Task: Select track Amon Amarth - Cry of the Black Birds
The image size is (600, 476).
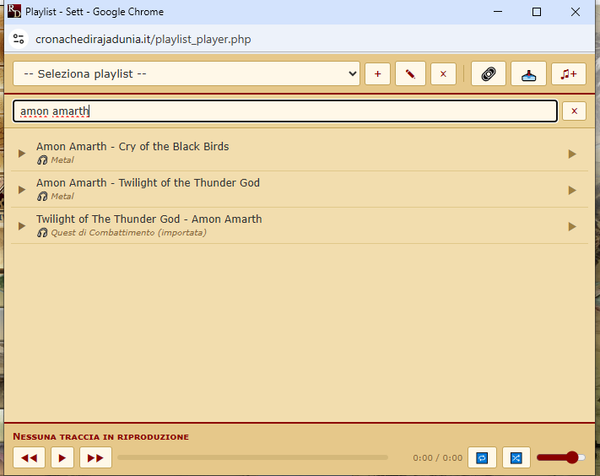Action: point(132,147)
